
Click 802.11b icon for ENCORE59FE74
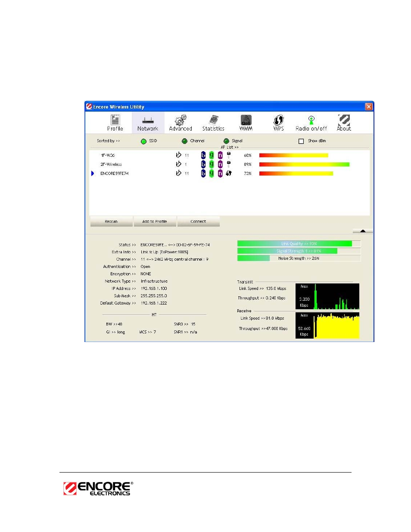pyautogui.click(x=203, y=173)
